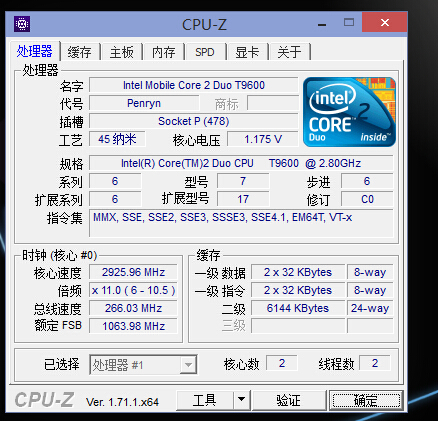The height and width of the screenshot is (421, 438).
Task: Click the 验证 button
Action: click(289, 400)
